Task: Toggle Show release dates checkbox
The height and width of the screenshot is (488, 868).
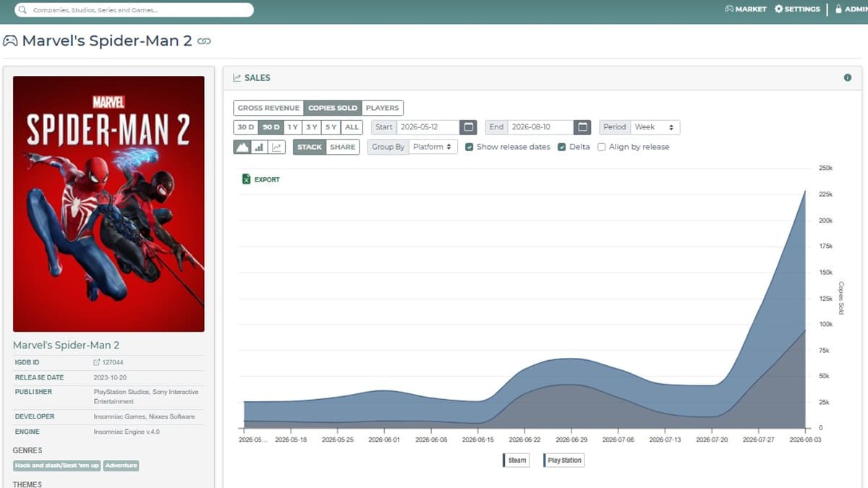Action: pyautogui.click(x=469, y=147)
